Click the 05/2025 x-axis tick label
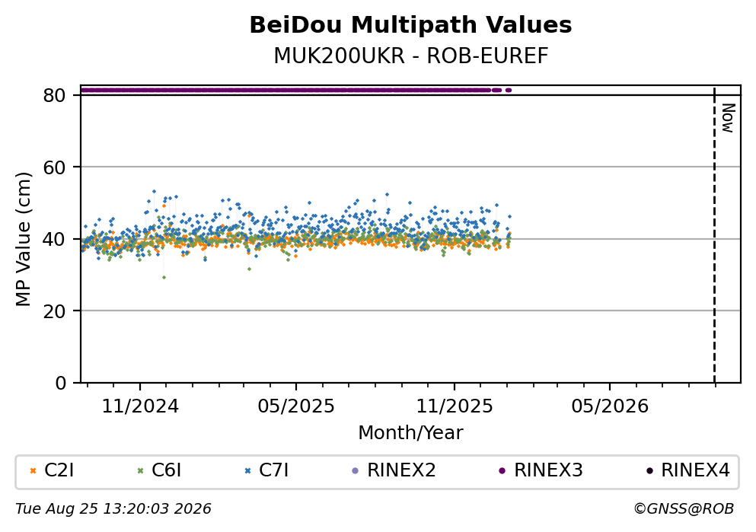 [296, 406]
